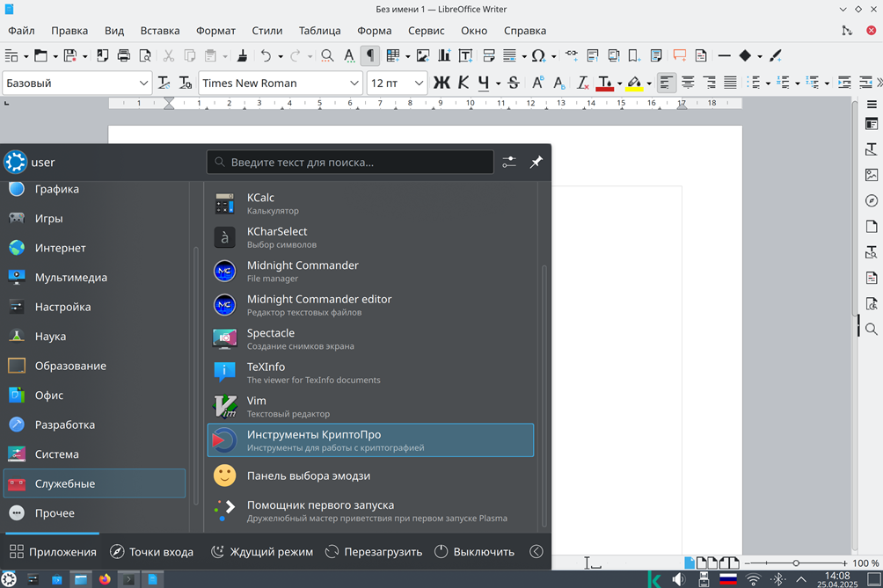The image size is (883, 588).
Task: Launch the Vim text editor
Action: (370, 406)
